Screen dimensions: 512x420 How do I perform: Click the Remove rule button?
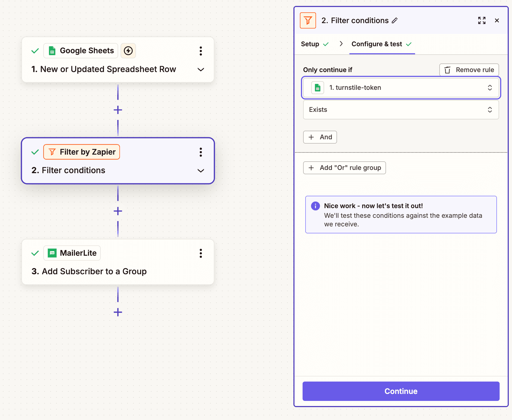(x=469, y=70)
